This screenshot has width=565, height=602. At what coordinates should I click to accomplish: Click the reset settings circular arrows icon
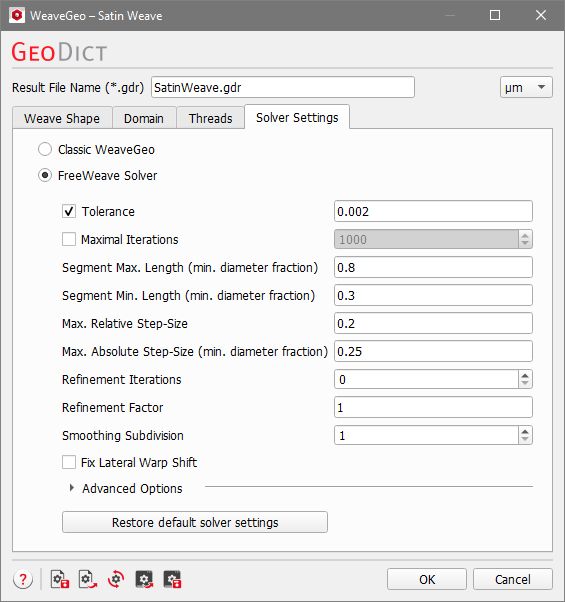[x=116, y=579]
